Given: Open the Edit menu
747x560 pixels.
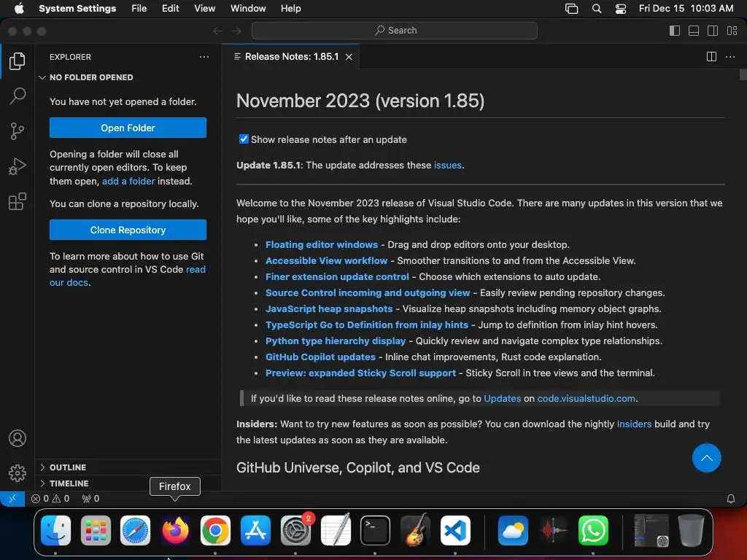Looking at the screenshot, I should (170, 9).
